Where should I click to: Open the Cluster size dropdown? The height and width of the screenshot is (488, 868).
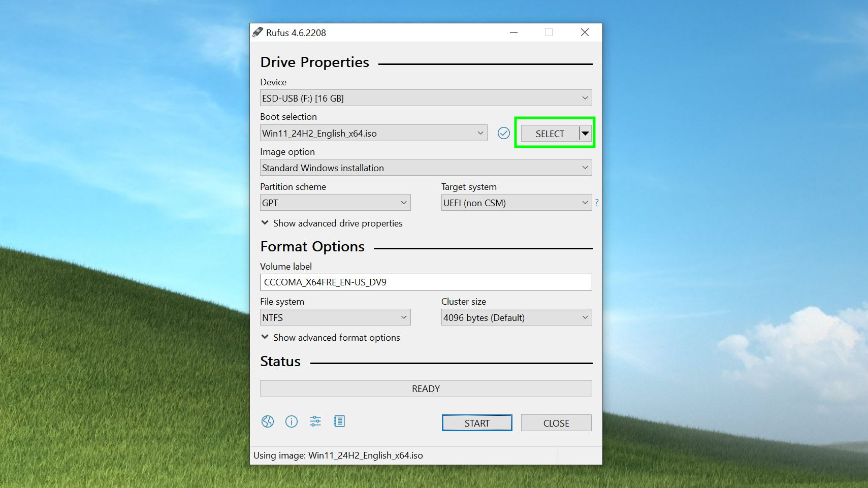[x=516, y=317]
